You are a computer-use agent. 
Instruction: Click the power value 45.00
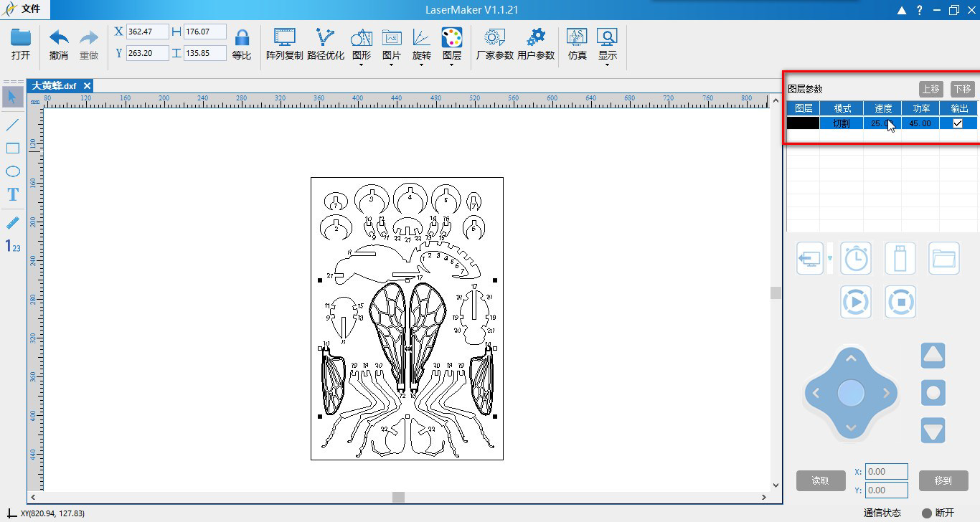920,123
